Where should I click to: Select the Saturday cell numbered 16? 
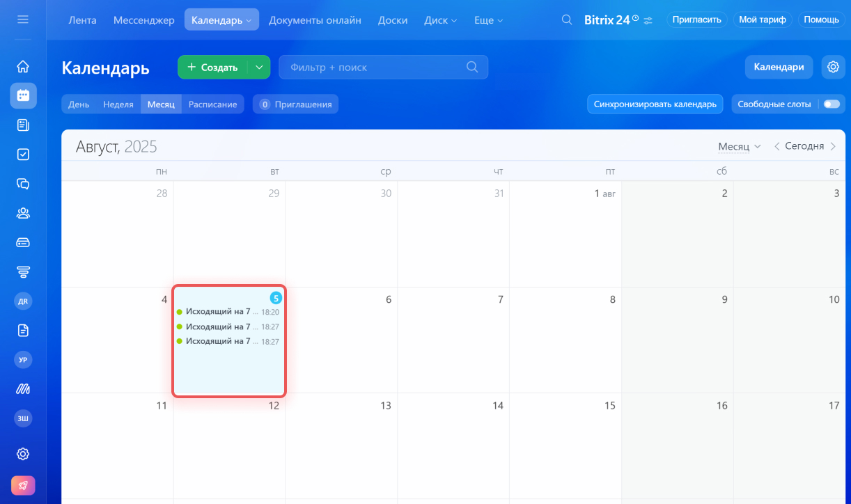tap(678, 446)
